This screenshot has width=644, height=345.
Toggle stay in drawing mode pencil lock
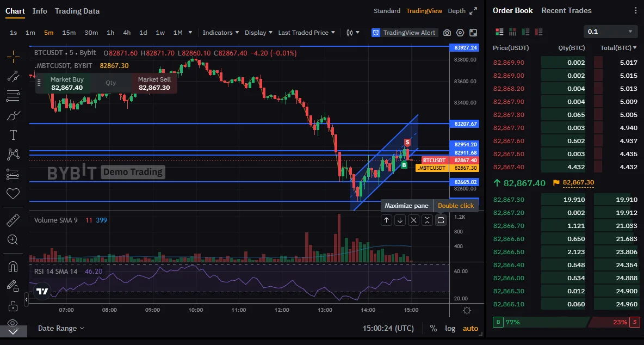(x=13, y=286)
